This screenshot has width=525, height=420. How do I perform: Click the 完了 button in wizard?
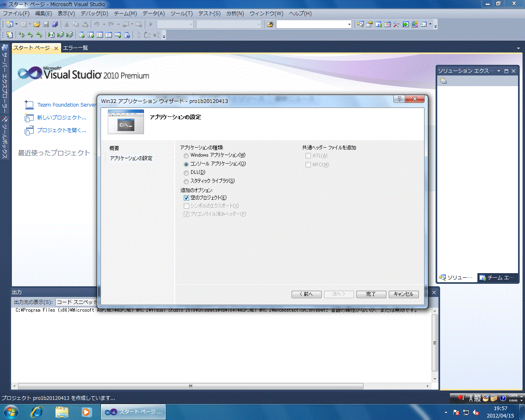coord(371,294)
